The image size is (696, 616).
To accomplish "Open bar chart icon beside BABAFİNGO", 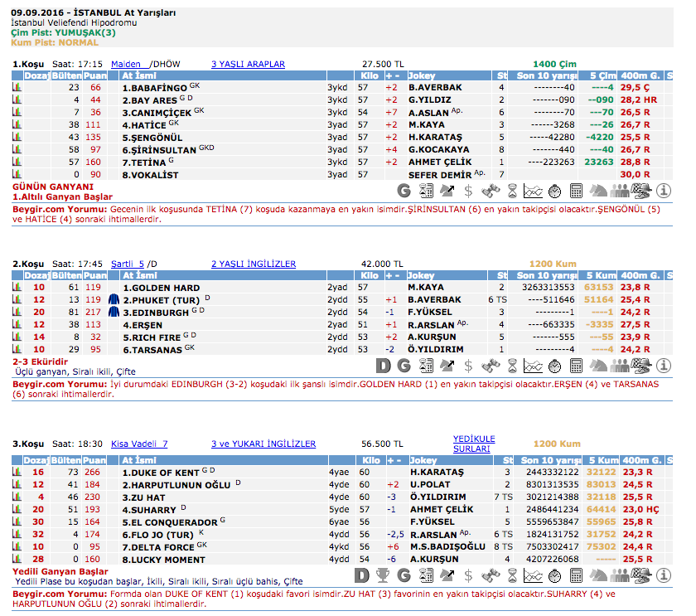I will 16,87.
